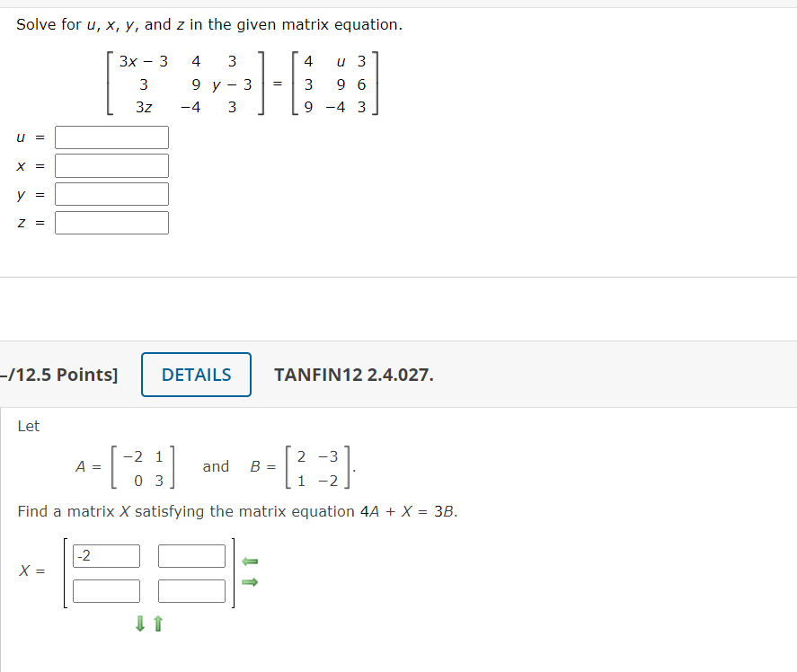Click the top-right cell of matrix X
The height and width of the screenshot is (672, 797).
[191, 555]
